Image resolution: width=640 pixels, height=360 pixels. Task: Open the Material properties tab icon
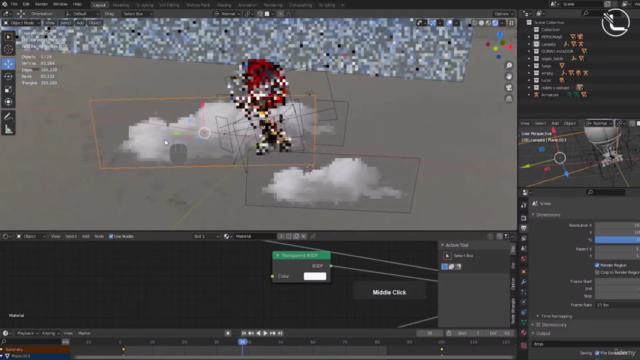point(524,333)
